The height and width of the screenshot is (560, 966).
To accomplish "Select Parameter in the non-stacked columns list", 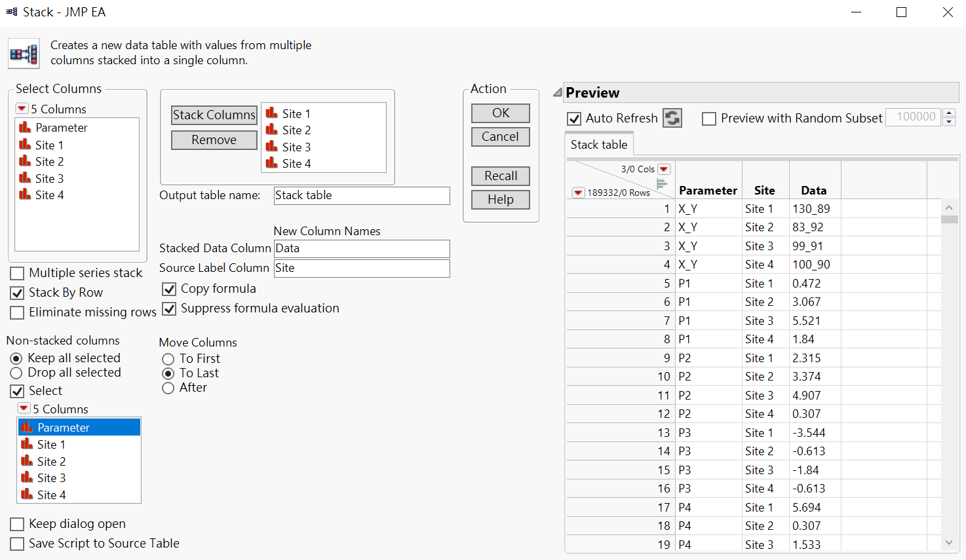I will click(64, 427).
